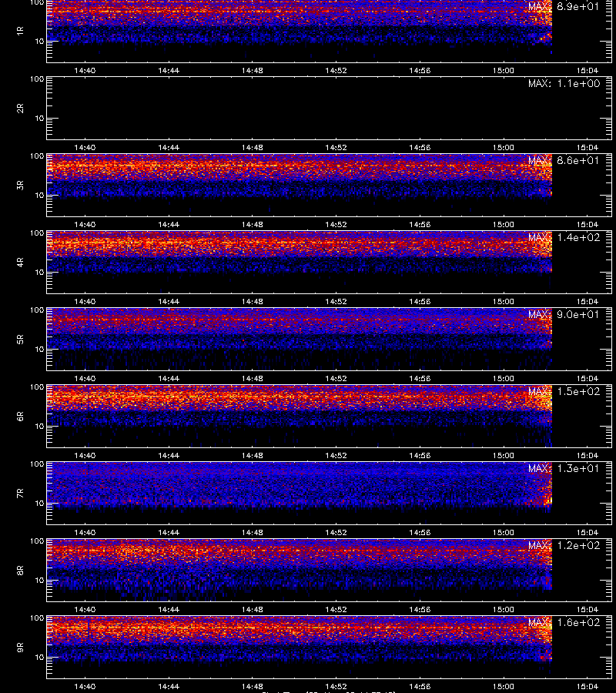Click the 7R panel axis label
The width and height of the screenshot is (616, 693).
click(20, 494)
